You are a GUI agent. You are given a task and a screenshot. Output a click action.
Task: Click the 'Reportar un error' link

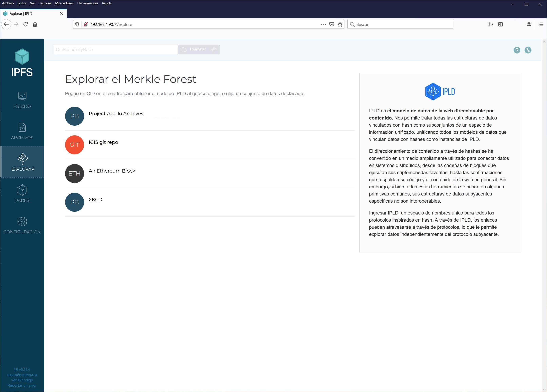point(22,385)
